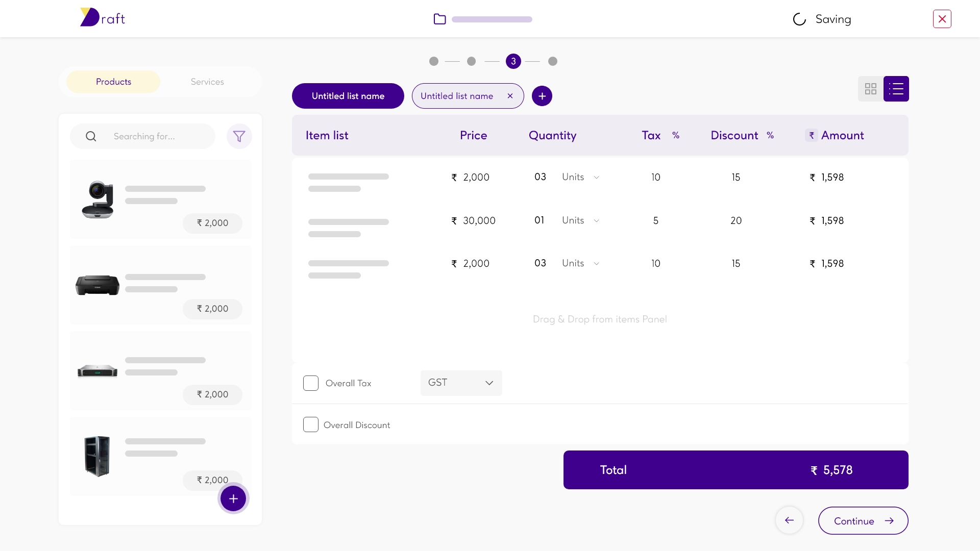Open the GST tax type dropdown
The width and height of the screenshot is (980, 551).
point(461,383)
